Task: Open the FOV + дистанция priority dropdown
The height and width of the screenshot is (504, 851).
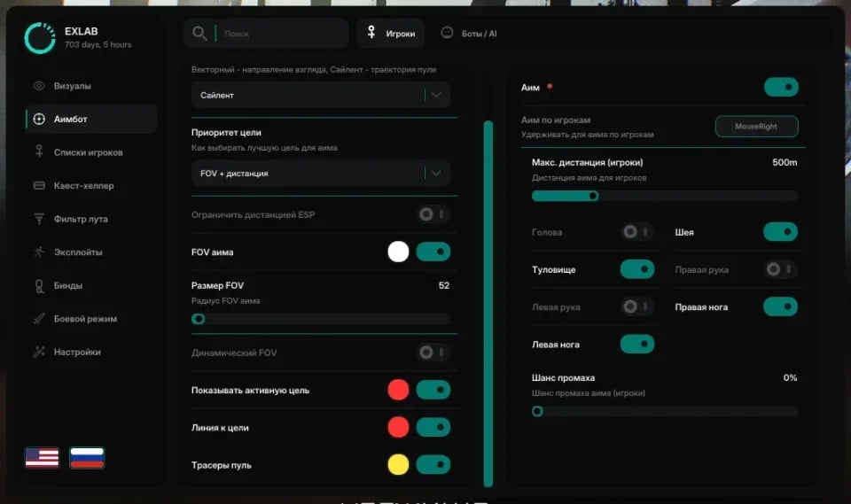Action: pyautogui.click(x=321, y=173)
